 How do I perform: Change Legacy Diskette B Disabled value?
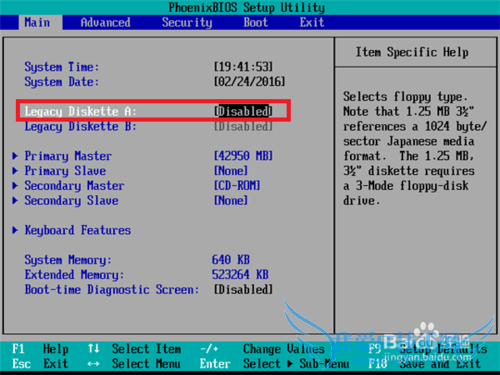pyautogui.click(x=243, y=126)
